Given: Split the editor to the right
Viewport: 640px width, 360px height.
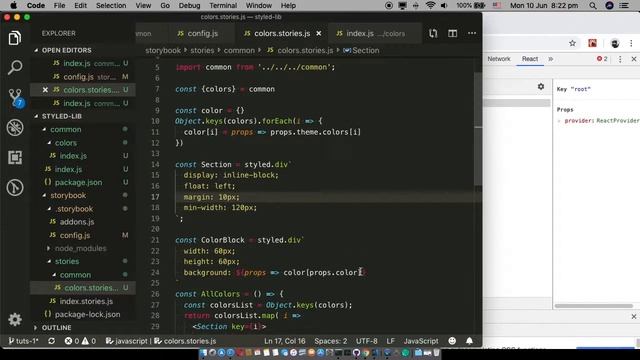Looking at the screenshot, I should point(452,33).
